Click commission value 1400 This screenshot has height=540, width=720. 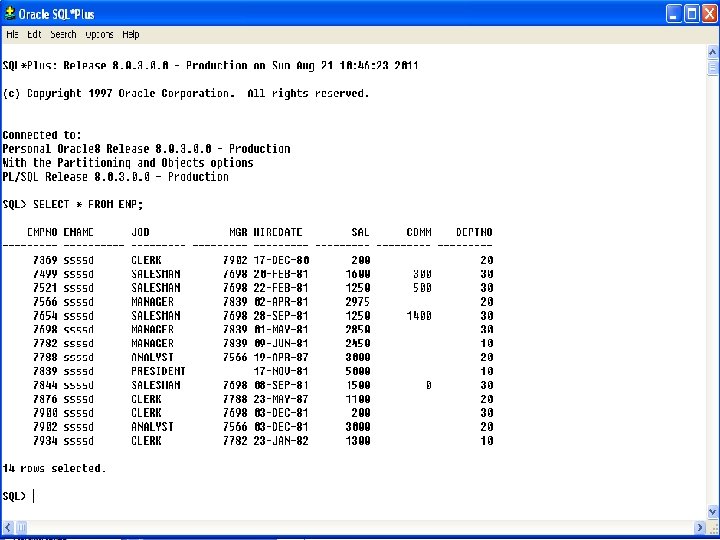click(419, 316)
